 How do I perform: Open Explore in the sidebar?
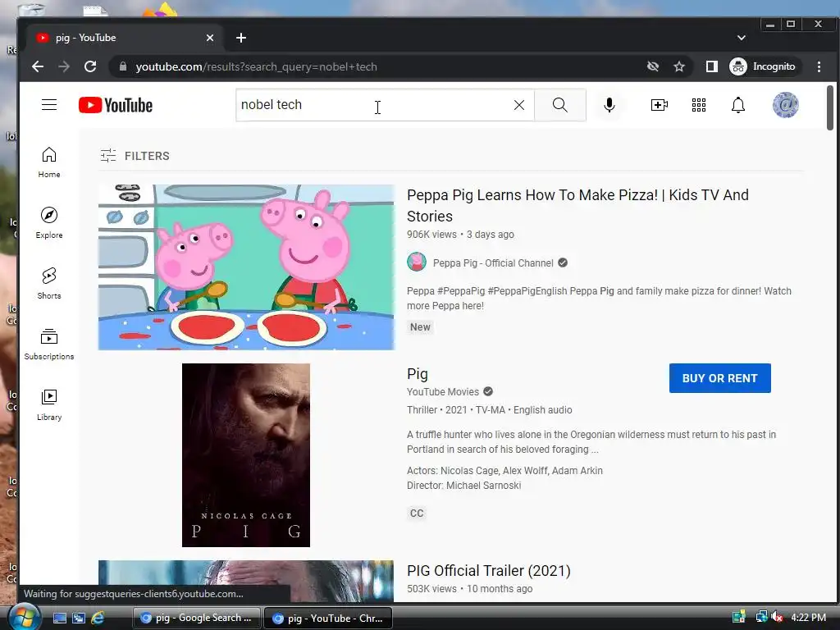point(48,223)
